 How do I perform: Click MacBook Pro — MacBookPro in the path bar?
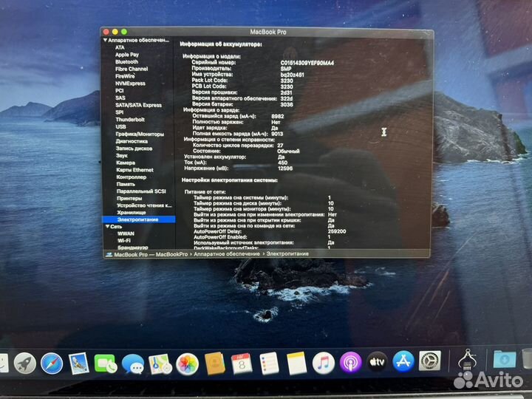151,254
